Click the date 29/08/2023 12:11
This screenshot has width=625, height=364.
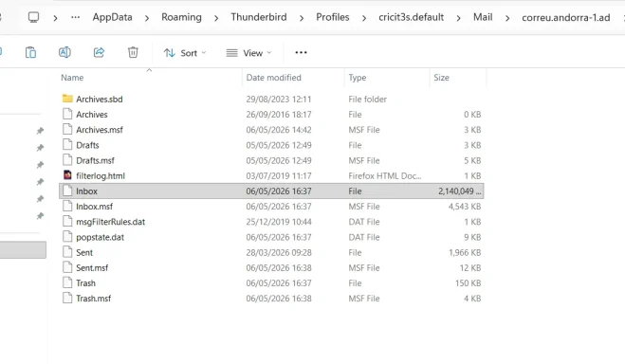[279, 100]
